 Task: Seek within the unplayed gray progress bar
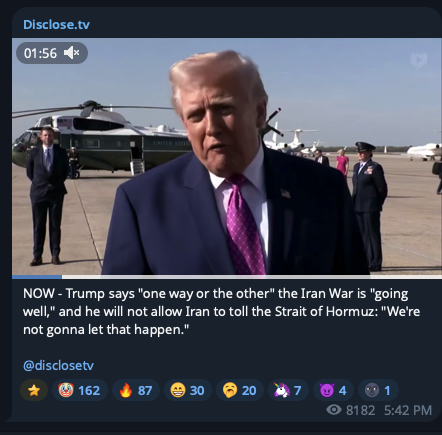click(x=252, y=277)
